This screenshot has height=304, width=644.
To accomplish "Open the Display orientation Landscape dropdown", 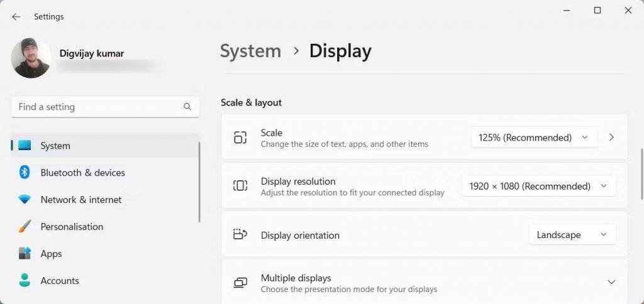I will click(x=572, y=235).
